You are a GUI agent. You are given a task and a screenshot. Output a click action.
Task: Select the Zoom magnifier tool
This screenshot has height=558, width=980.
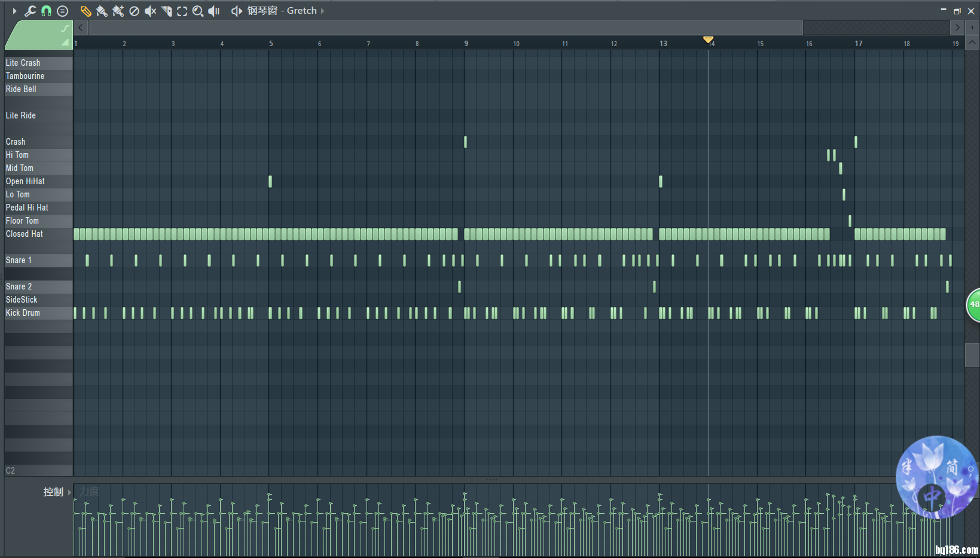[198, 11]
